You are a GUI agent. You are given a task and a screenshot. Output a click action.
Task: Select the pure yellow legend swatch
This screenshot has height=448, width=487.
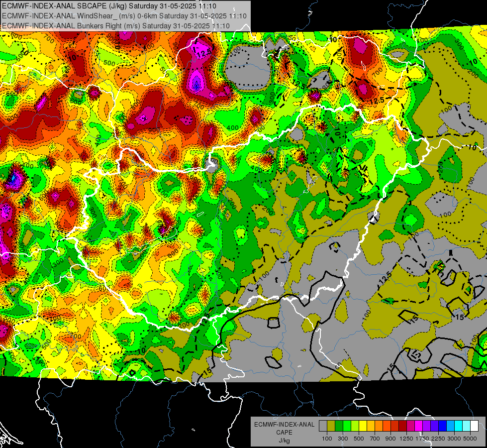tap(363, 426)
